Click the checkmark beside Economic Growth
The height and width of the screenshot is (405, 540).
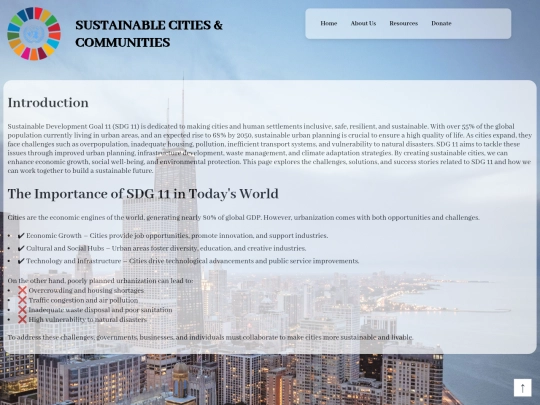21,236
